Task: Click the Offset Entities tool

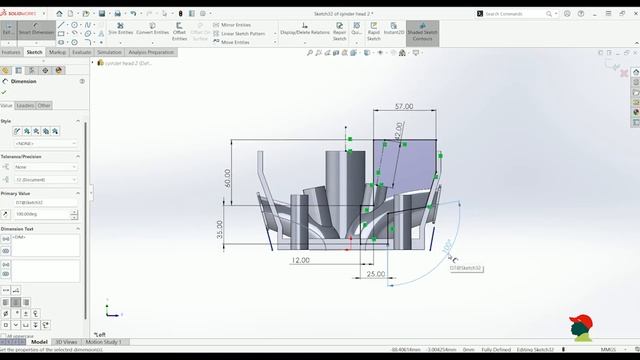Action: pos(179,31)
